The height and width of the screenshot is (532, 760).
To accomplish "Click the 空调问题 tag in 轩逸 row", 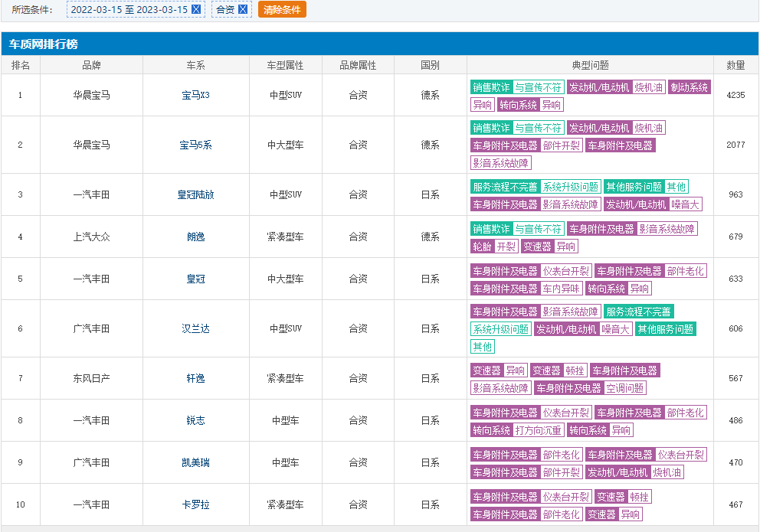I will [625, 388].
